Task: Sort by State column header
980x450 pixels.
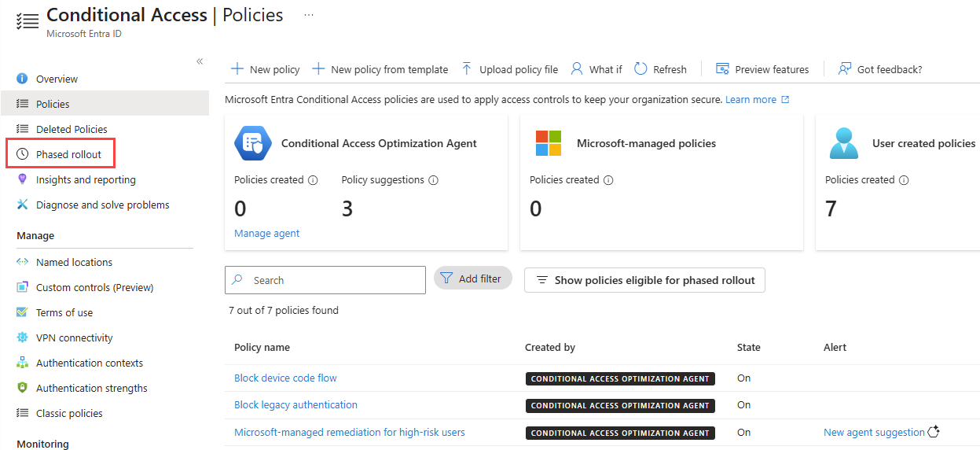Action: [749, 347]
